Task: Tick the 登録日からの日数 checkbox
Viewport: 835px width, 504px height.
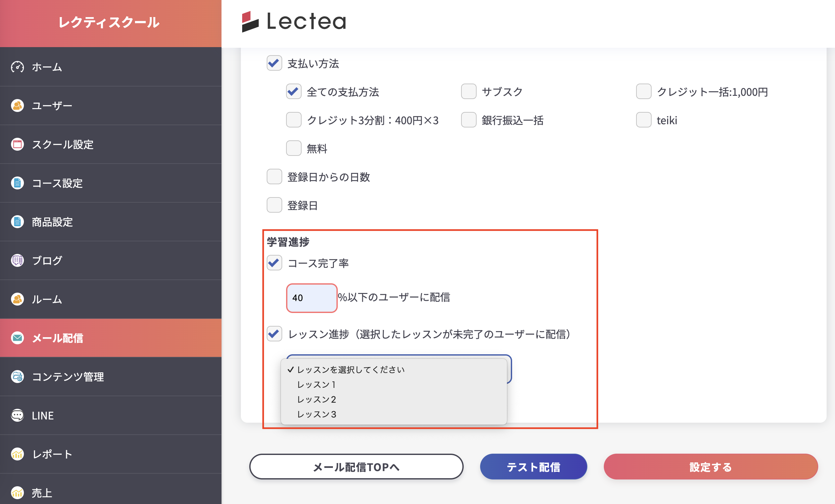Action: [x=274, y=177]
